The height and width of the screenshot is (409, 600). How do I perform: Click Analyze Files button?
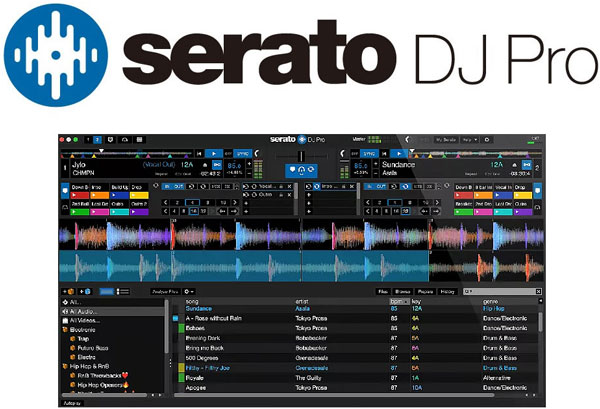pyautogui.click(x=165, y=292)
